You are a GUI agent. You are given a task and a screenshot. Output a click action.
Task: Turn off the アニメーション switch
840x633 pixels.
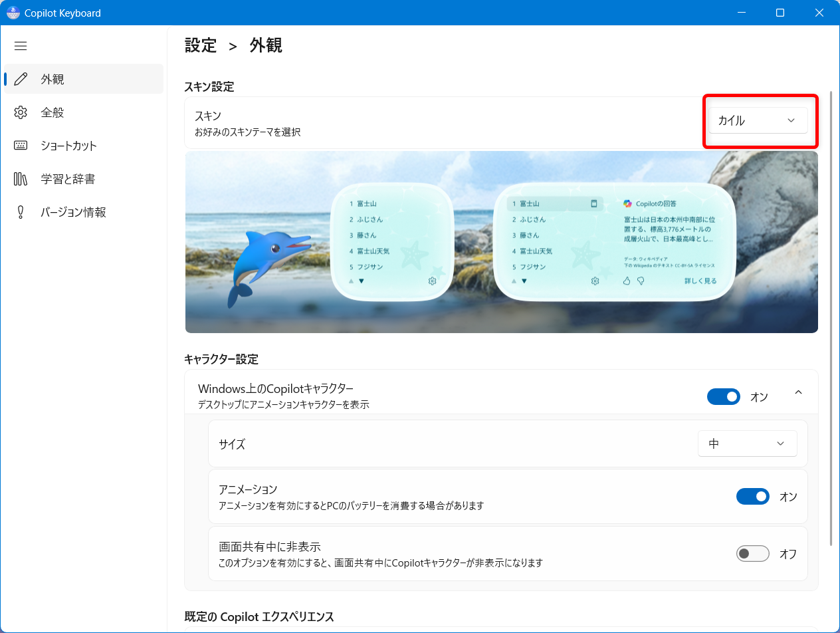753,497
